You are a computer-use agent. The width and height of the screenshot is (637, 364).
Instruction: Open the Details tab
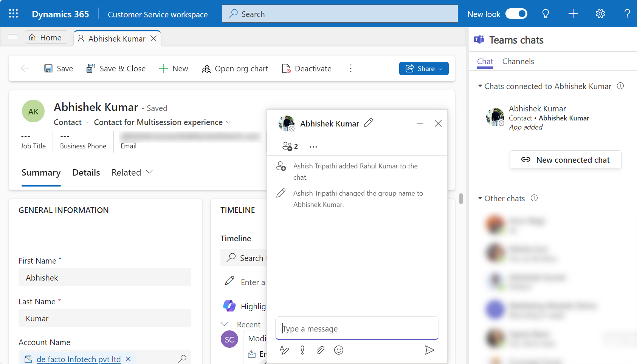[x=86, y=173]
